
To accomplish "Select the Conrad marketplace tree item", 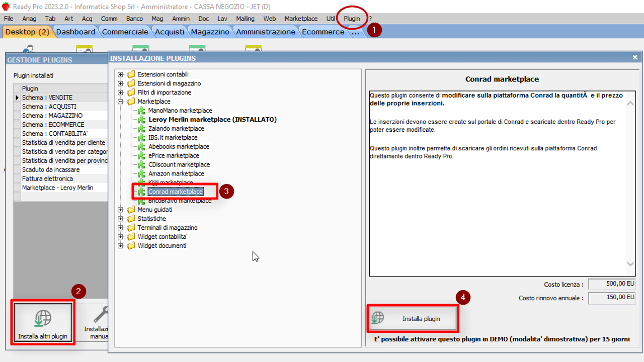I will pos(176,192).
